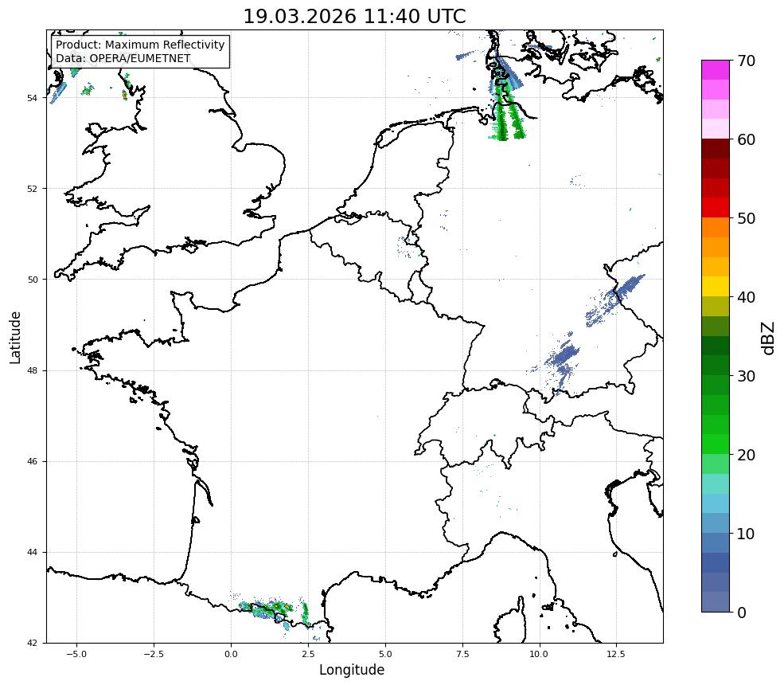
Task: Click the colorbar tick label 70
Action: pos(746,61)
